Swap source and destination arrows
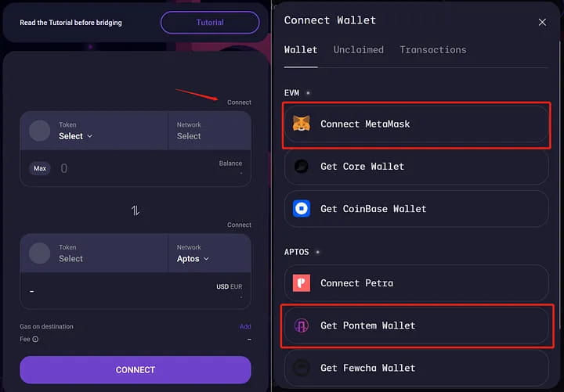 point(135,210)
